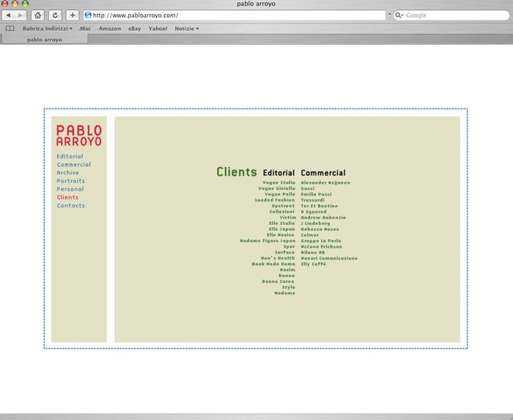Open the Commercial section in sidebar
The width and height of the screenshot is (513, 420).
74,164
